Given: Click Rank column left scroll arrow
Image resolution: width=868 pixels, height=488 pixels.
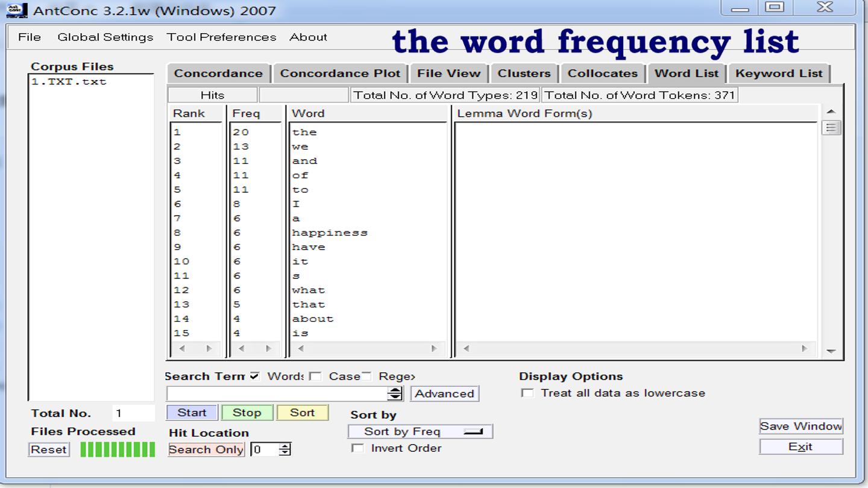Looking at the screenshot, I should coord(182,348).
